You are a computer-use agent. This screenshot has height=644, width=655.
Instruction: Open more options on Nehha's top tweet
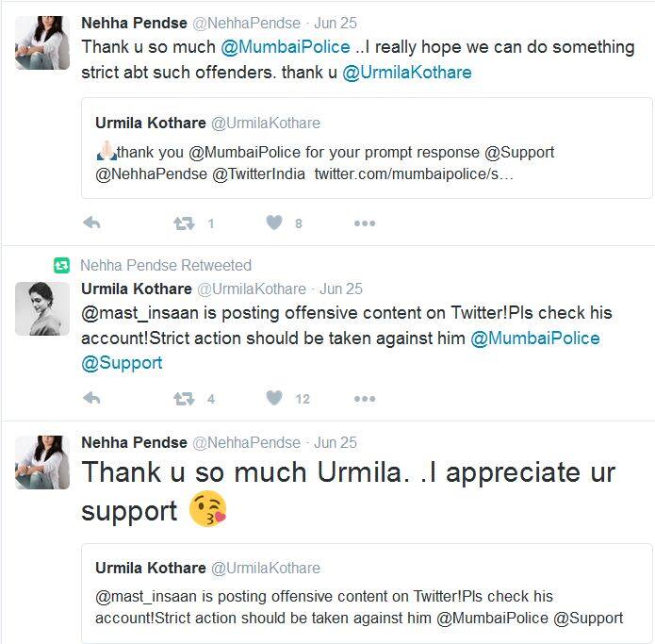coord(364,223)
